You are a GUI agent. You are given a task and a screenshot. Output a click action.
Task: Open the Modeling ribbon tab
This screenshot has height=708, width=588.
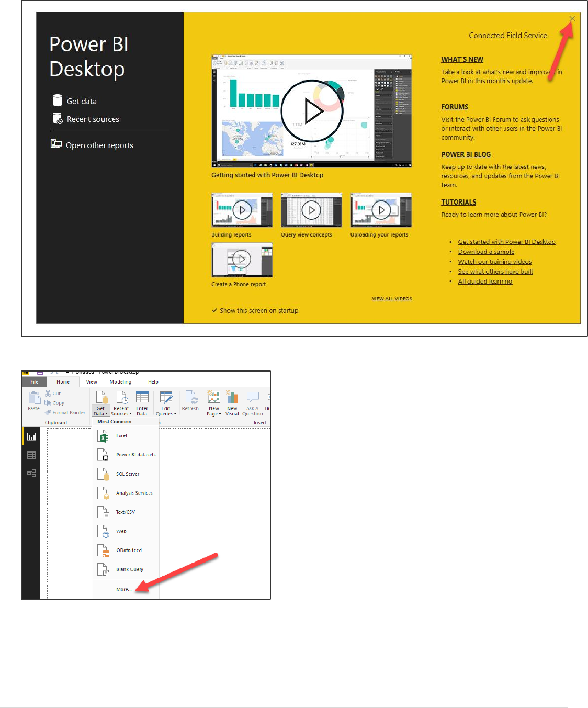tap(120, 382)
